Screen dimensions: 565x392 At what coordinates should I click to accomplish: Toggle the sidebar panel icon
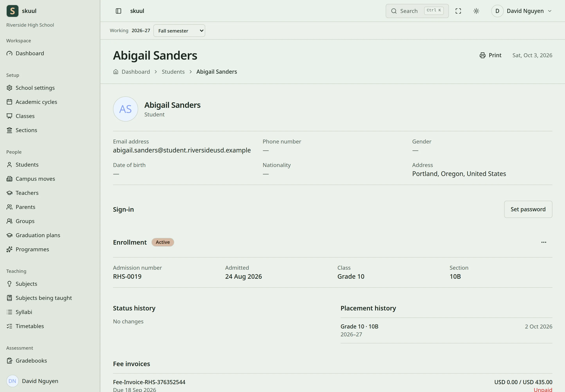point(118,11)
